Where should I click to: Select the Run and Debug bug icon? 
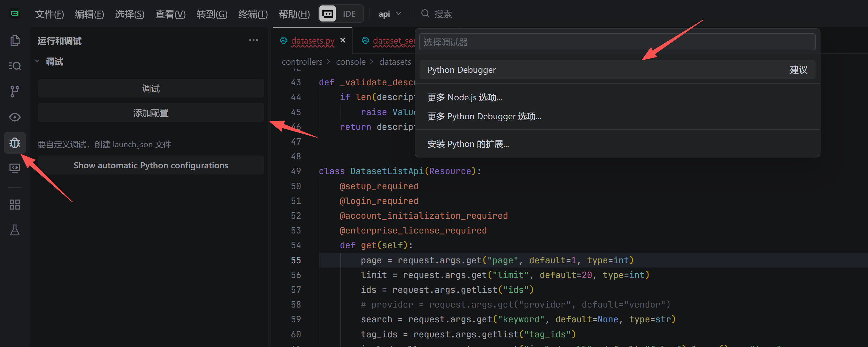tap(15, 143)
